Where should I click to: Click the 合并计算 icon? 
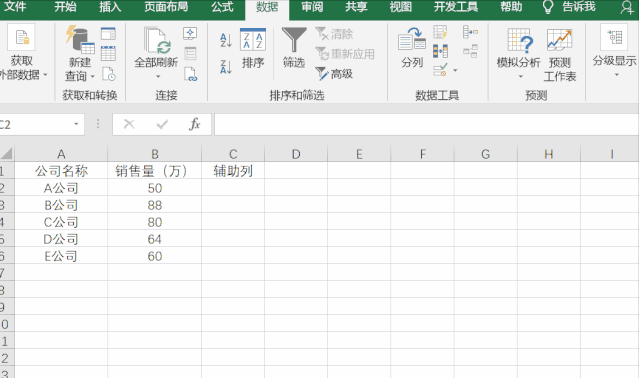click(470, 32)
